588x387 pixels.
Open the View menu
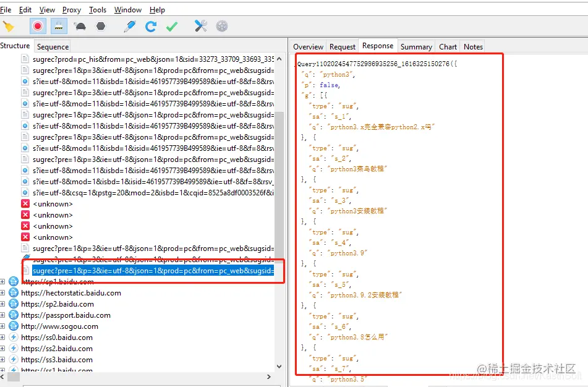coord(47,10)
